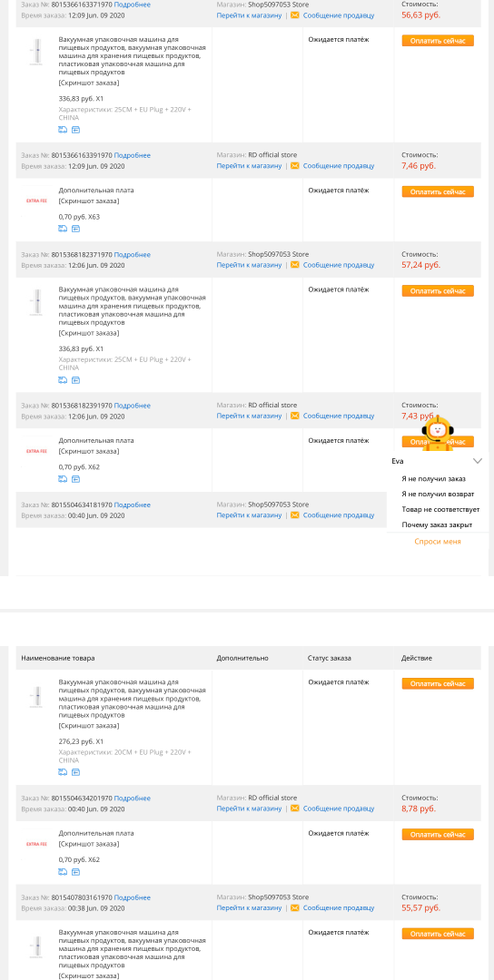Select 'Товар не соответствует' Eva option
Viewport: 494px width, 980px height.
440,510
